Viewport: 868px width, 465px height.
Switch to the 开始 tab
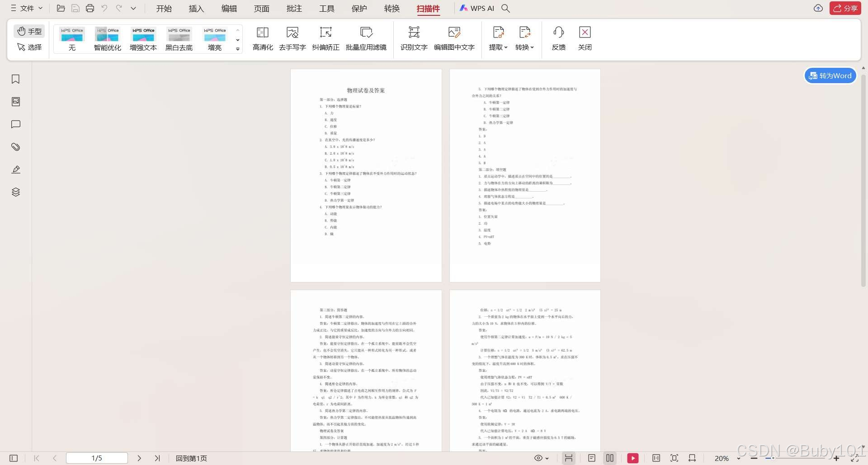[164, 9]
